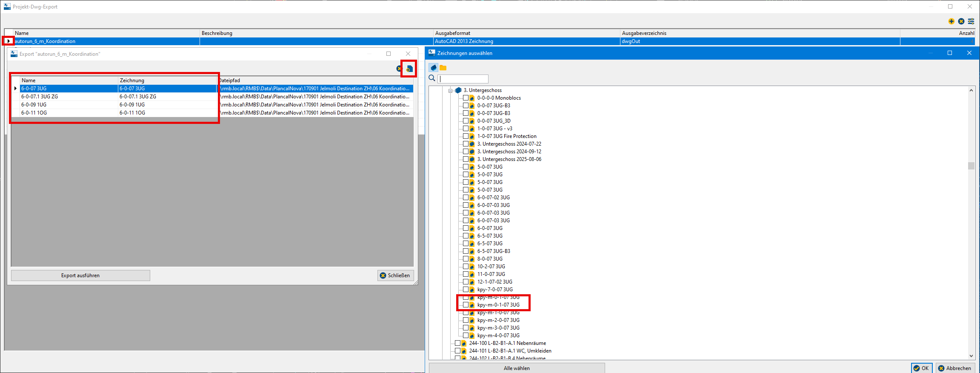This screenshot has height=373, width=980.
Task: Open export settings sliders icon
Action: click(971, 21)
